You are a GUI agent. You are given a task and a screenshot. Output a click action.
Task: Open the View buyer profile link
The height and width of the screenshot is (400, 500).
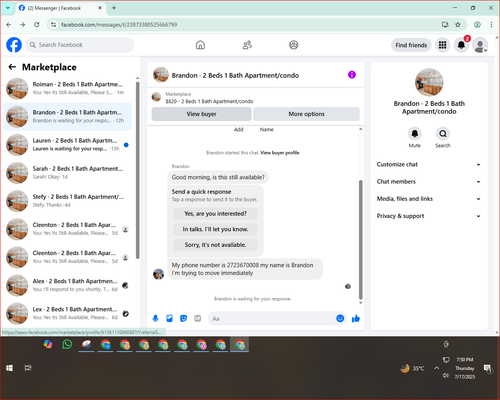pyautogui.click(x=280, y=153)
